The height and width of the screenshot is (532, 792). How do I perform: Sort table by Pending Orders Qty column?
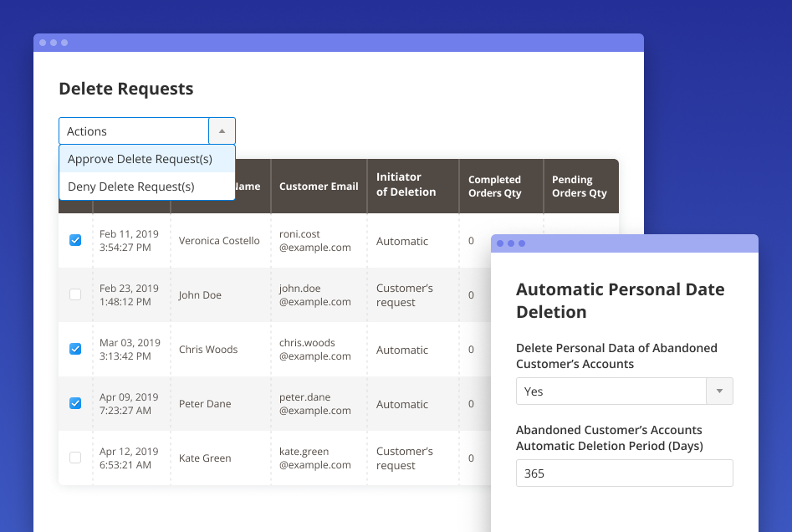579,186
